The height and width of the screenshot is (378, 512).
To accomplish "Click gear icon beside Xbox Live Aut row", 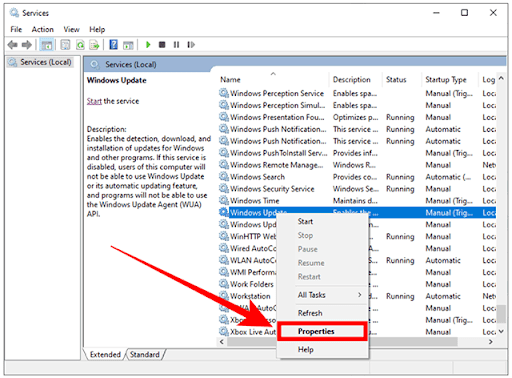I will point(224,331).
